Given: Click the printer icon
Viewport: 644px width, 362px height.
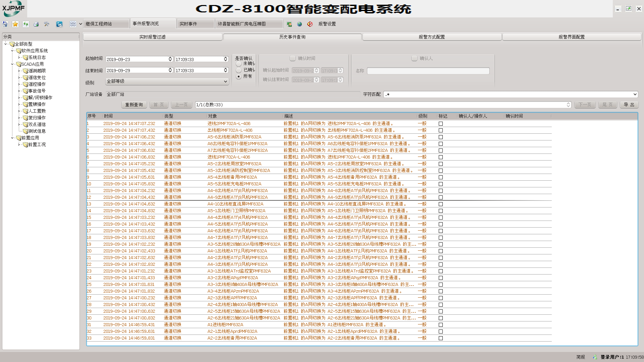Looking at the screenshot, I should 36,24.
